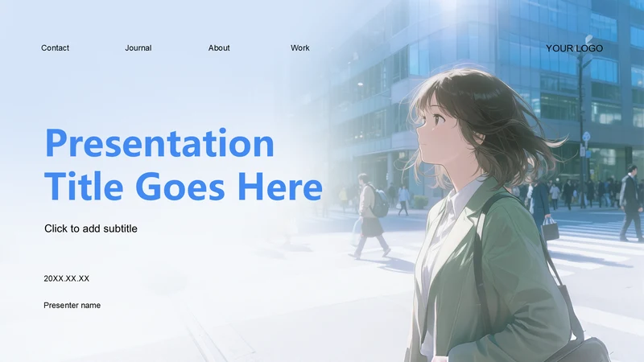Select the 20XX.XX.XX date text
This screenshot has width=644, height=362.
pyautogui.click(x=67, y=278)
